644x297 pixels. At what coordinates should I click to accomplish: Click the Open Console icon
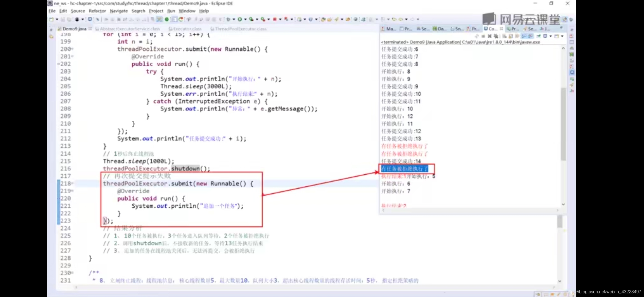click(556, 36)
